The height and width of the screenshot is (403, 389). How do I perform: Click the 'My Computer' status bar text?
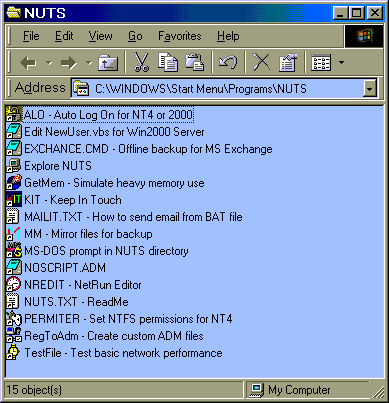[x=299, y=390]
